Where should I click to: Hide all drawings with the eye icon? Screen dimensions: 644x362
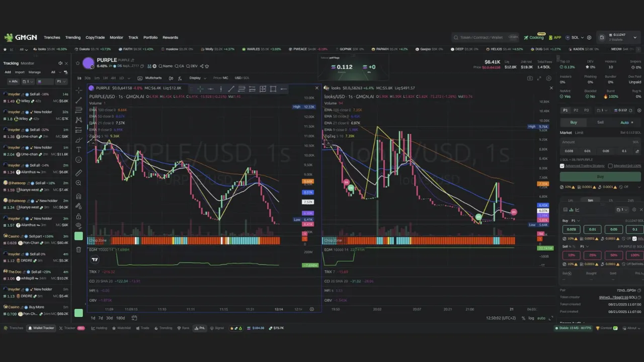(78, 225)
